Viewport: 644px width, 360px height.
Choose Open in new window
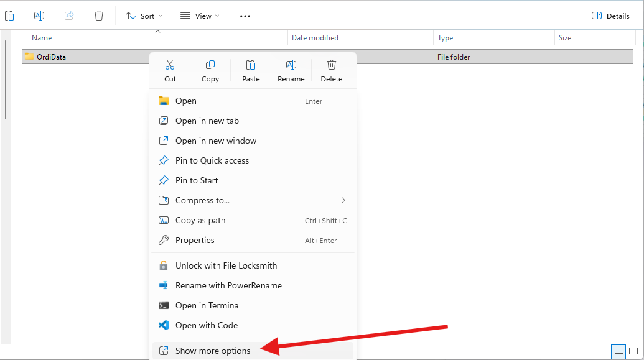click(253, 141)
